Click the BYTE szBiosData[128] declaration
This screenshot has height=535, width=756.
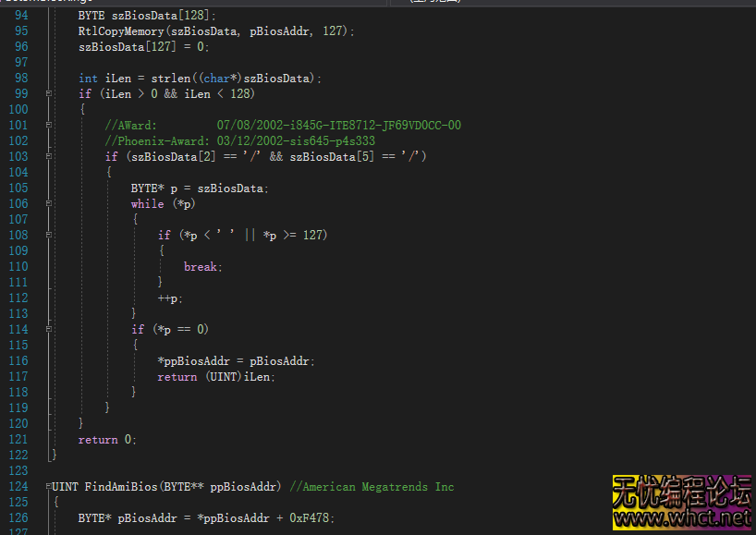[146, 16]
